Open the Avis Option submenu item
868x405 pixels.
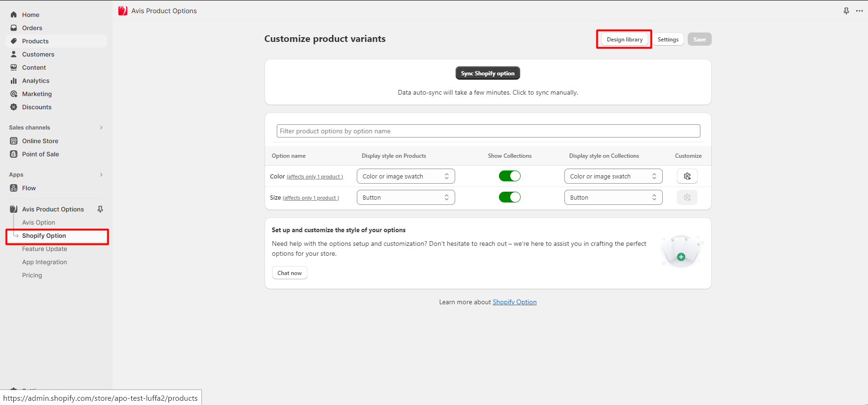coord(39,222)
